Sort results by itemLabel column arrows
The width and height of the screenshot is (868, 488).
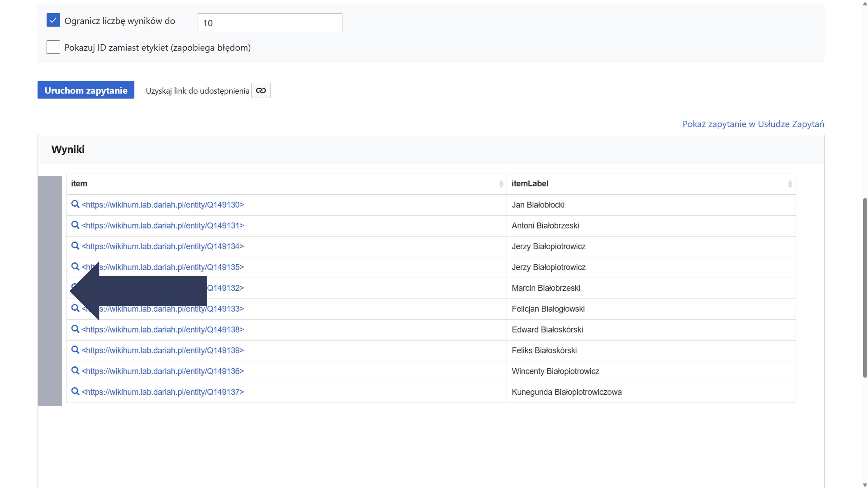(790, 184)
